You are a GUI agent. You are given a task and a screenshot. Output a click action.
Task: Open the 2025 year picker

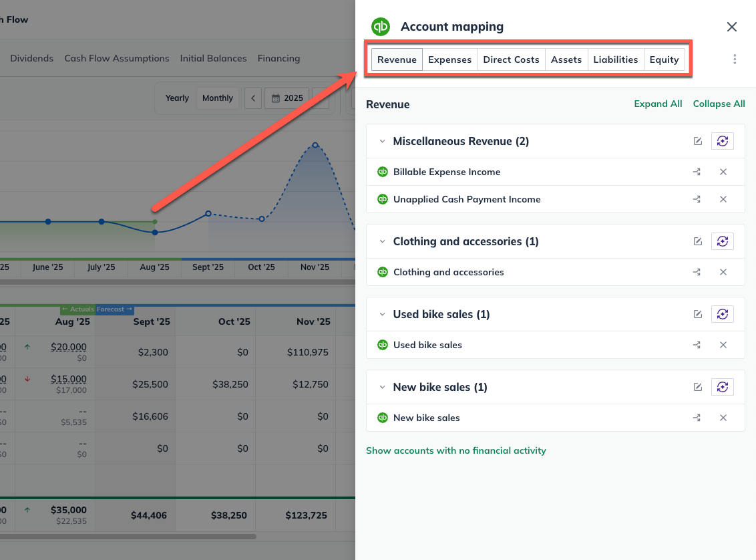[x=287, y=98]
